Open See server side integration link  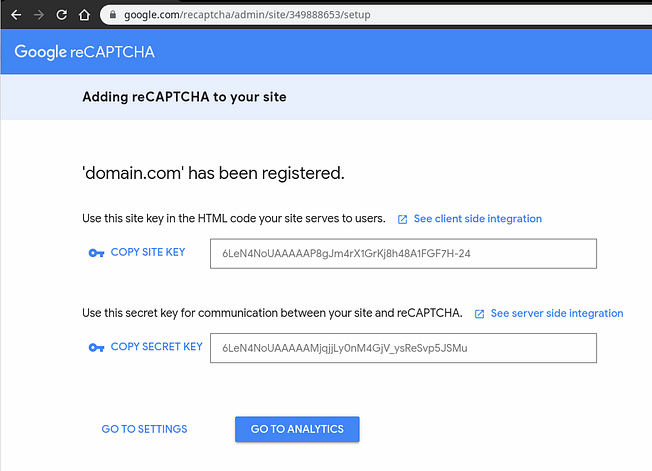click(557, 313)
